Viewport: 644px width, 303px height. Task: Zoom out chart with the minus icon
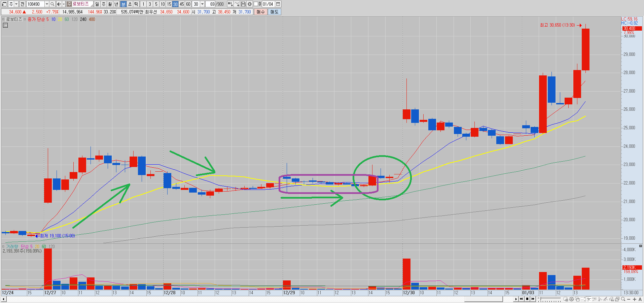629,299
